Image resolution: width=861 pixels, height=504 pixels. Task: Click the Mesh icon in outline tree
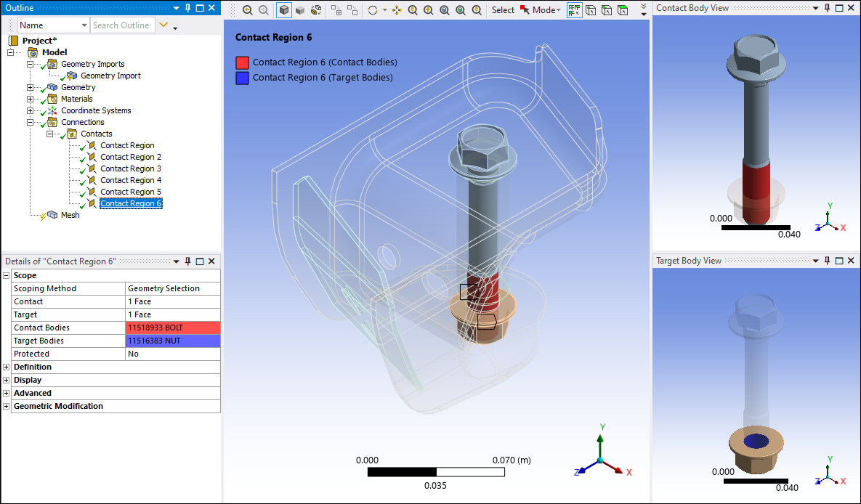[x=52, y=215]
